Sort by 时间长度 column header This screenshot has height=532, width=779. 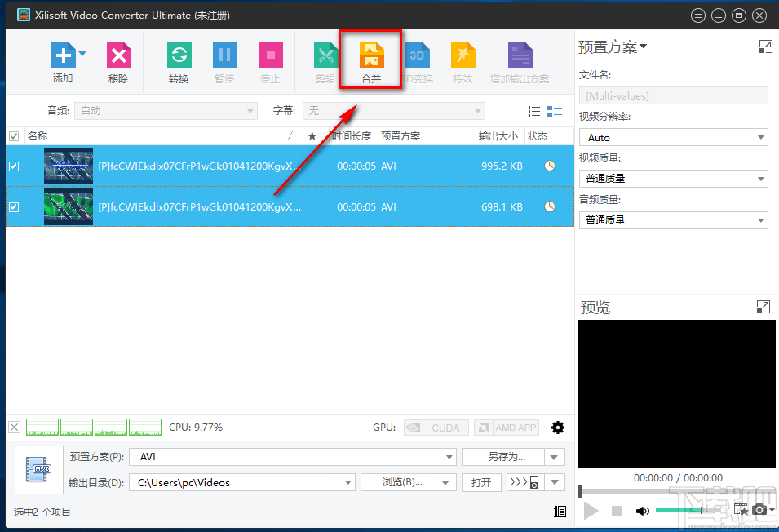point(352,136)
